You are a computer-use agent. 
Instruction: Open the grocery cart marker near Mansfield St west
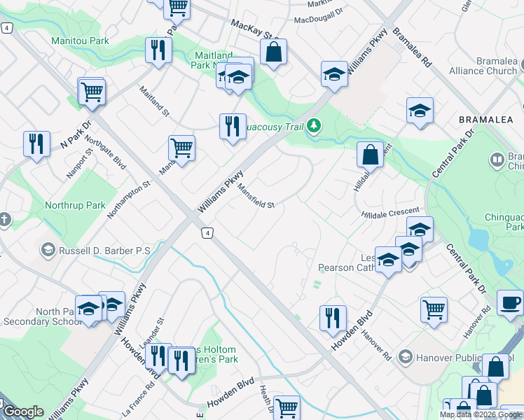coord(182,149)
